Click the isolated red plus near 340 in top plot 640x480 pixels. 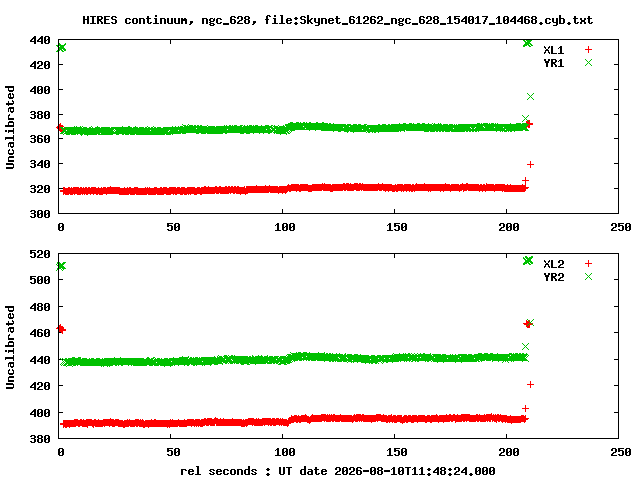click(x=530, y=164)
